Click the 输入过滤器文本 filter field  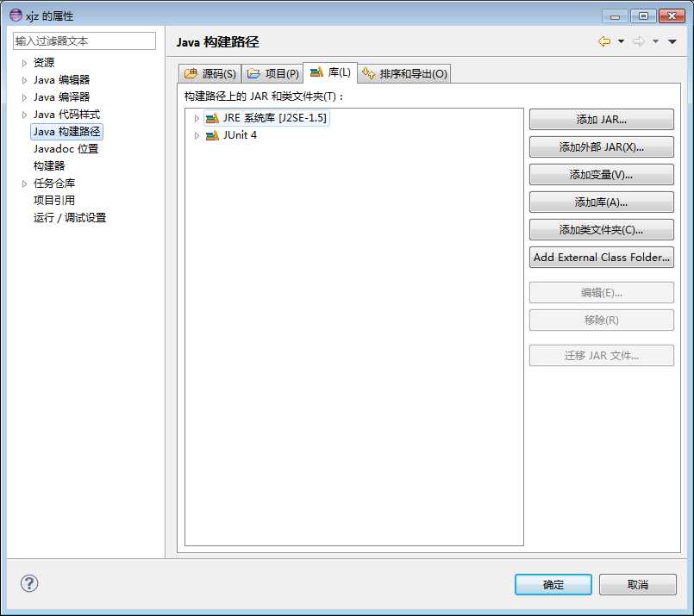[x=84, y=41]
